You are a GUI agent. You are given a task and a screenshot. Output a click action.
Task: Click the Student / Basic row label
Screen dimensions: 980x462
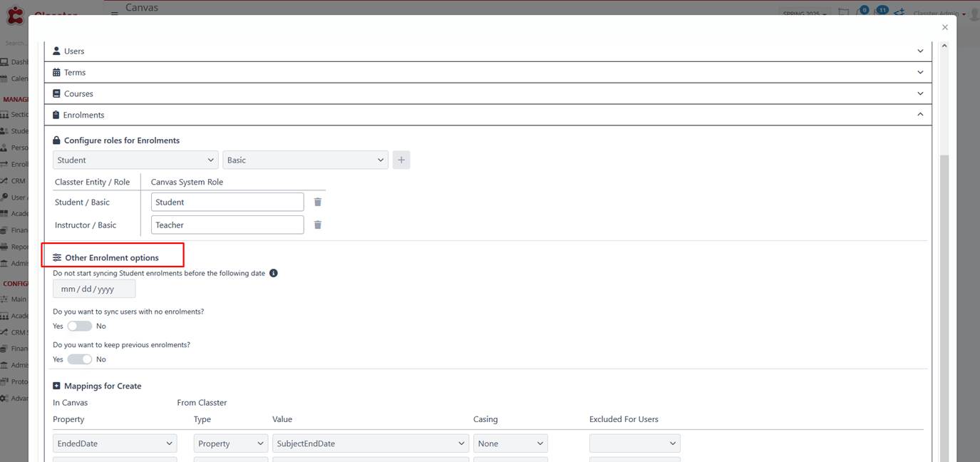point(82,202)
